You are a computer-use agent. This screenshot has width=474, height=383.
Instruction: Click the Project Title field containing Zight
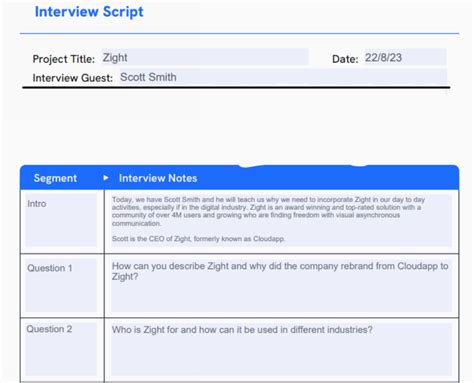point(205,57)
